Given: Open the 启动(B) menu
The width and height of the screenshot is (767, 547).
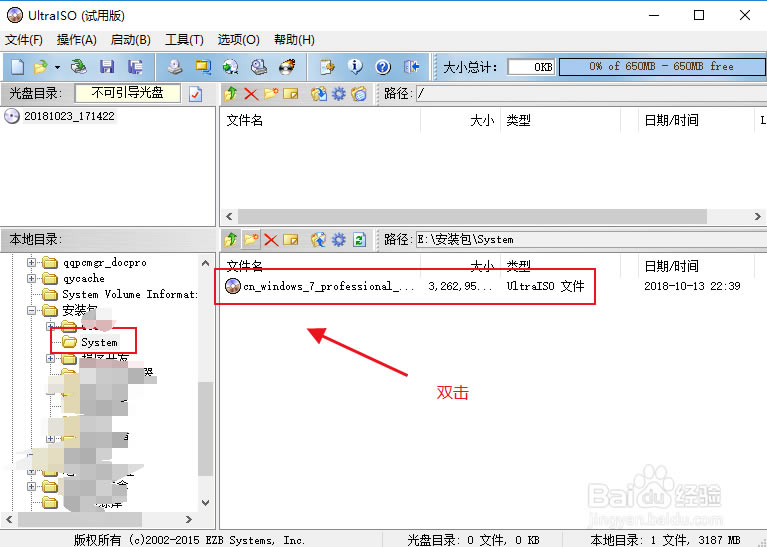Looking at the screenshot, I should click(131, 40).
